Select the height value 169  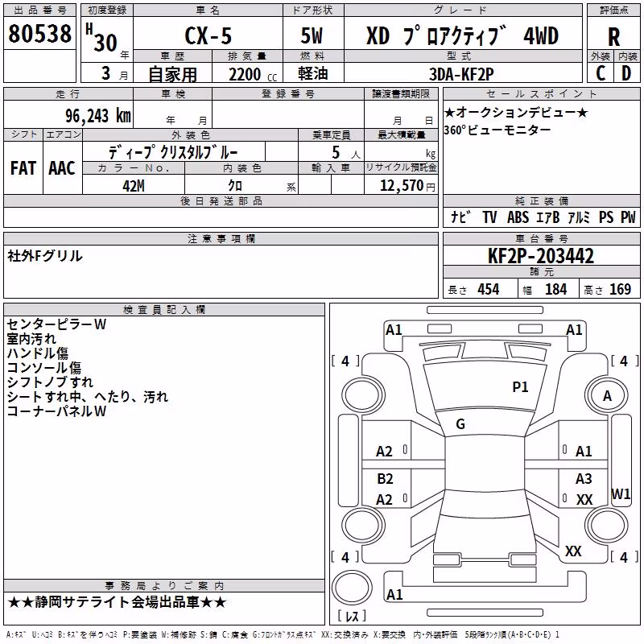[x=620, y=289]
